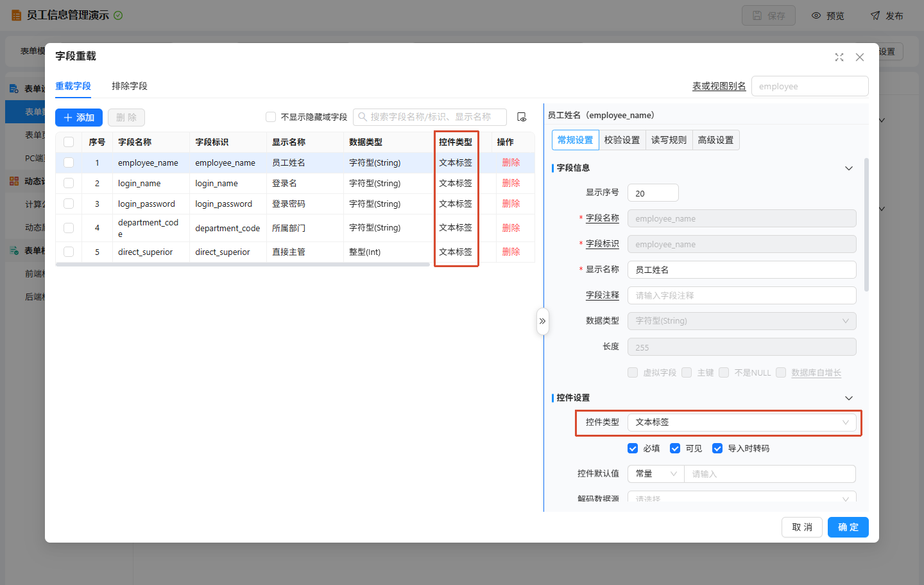924x585 pixels.
Task: Click 删除 link in employee_name row
Action: coord(511,162)
